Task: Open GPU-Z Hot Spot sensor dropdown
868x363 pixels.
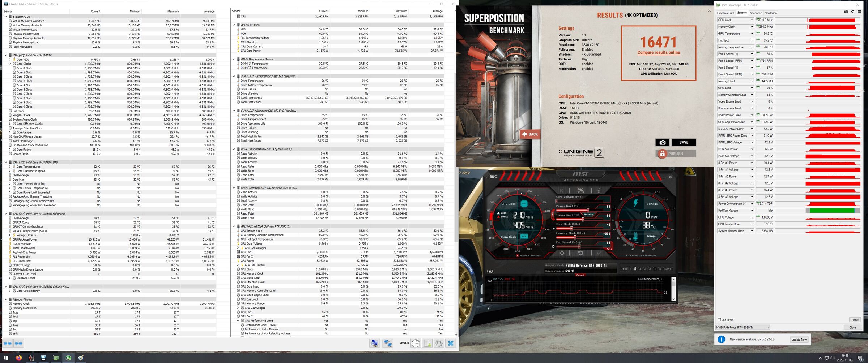Action: [x=752, y=40]
